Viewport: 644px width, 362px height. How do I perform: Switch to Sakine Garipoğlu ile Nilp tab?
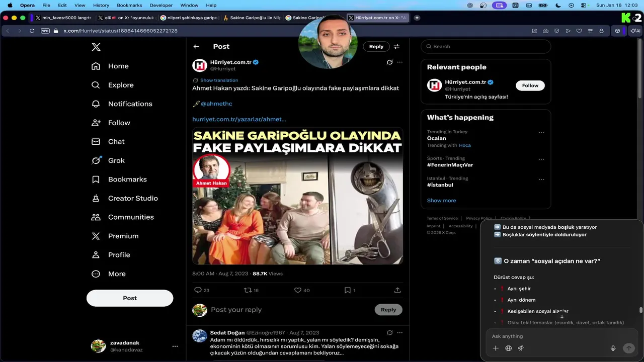point(253,18)
